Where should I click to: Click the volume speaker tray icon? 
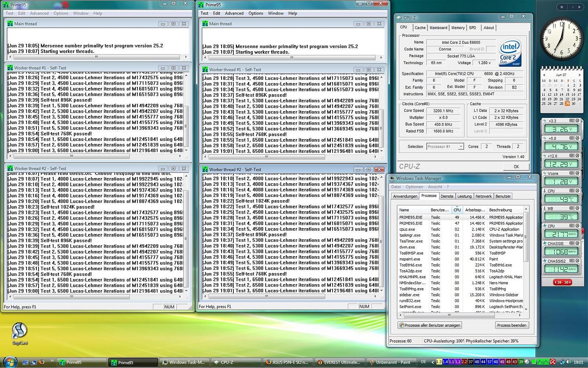569,362
